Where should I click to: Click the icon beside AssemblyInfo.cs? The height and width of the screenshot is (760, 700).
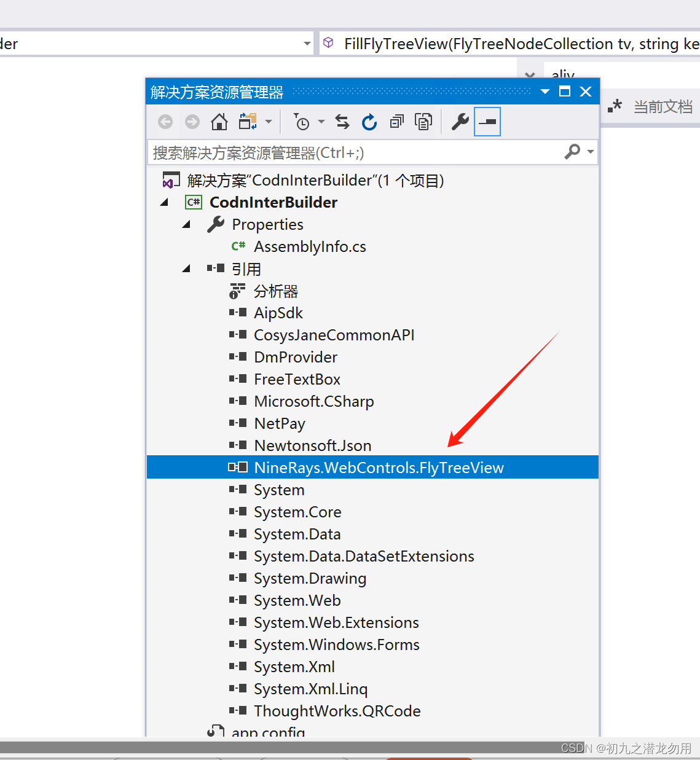click(x=238, y=246)
